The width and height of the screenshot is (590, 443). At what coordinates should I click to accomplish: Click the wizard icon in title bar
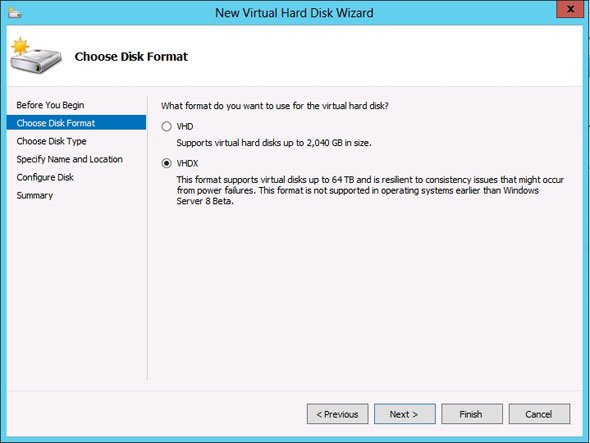coord(15,13)
